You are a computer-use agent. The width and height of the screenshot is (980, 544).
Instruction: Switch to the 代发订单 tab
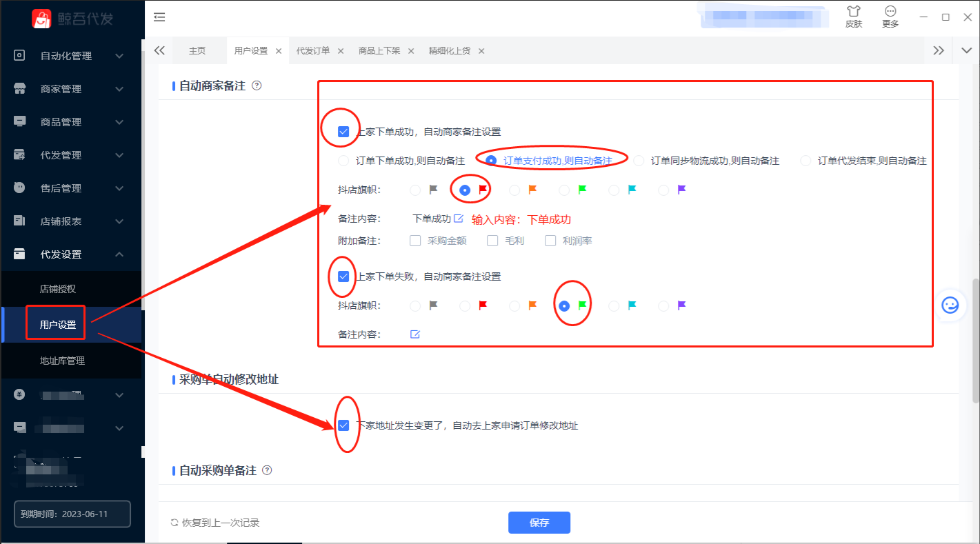pyautogui.click(x=313, y=51)
